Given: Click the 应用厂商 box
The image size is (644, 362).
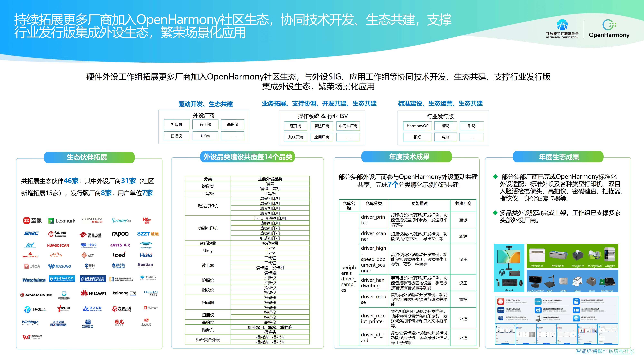Looking at the screenshot, I should [x=322, y=137].
